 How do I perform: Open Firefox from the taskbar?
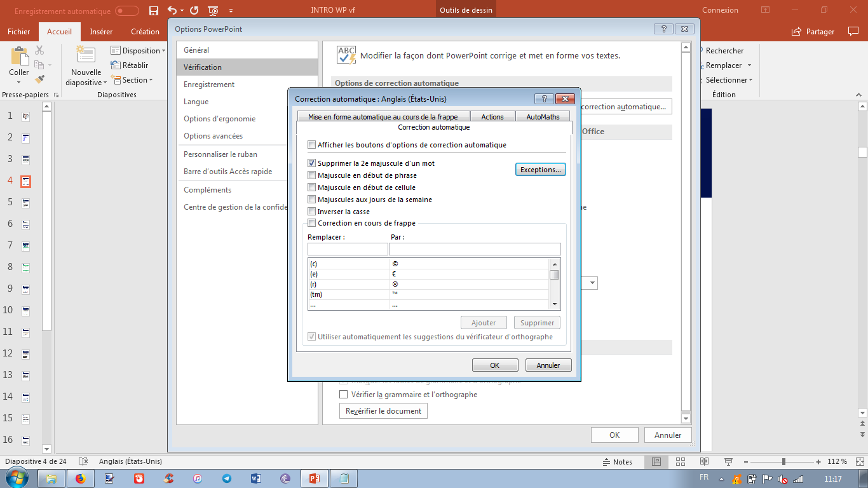tap(81, 478)
